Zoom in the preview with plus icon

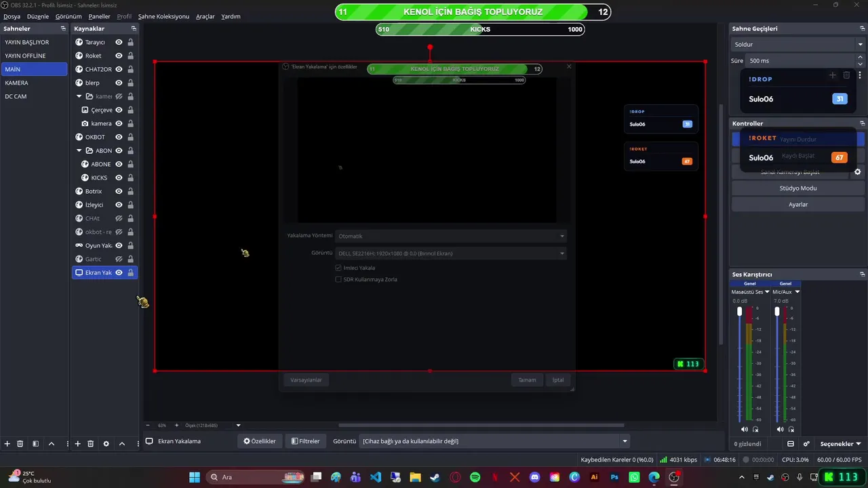pyautogui.click(x=177, y=425)
